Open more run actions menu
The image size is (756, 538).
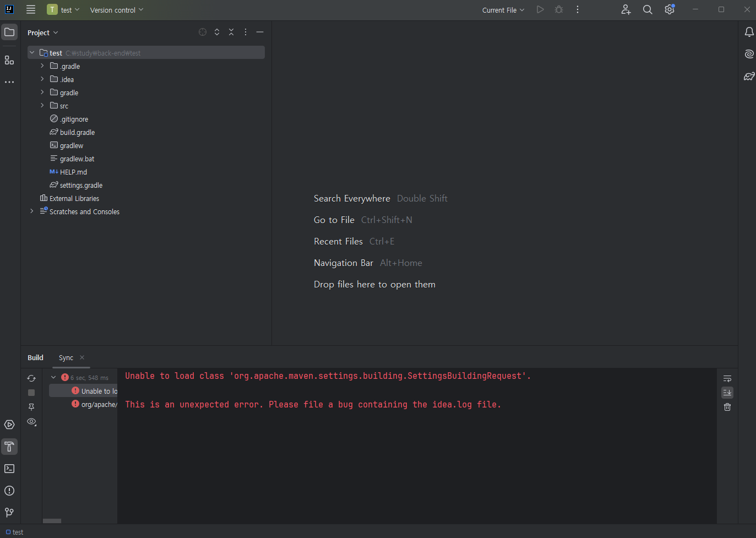(578, 9)
